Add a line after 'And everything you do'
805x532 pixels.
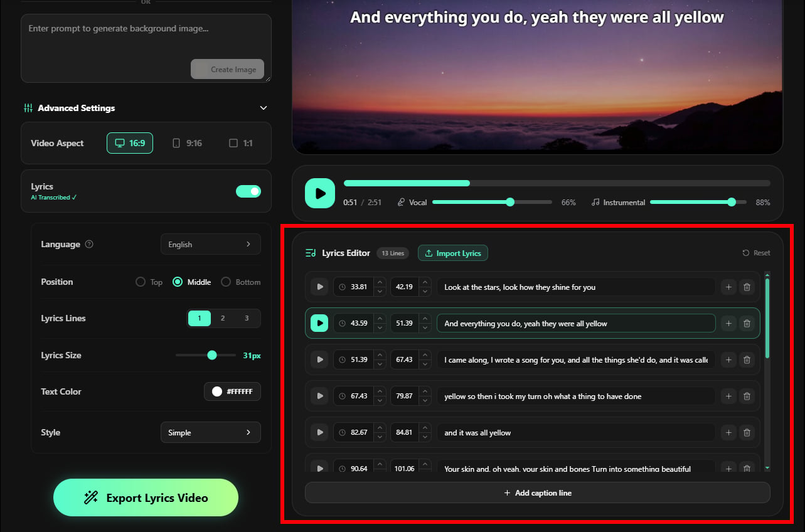click(728, 324)
